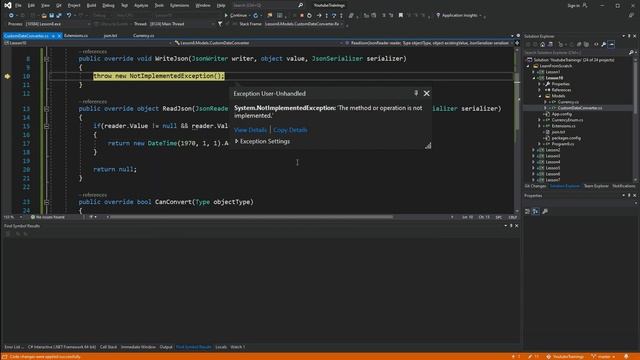Screen dimensions: 640x360
Task: Open the Output tab
Action: (166, 347)
